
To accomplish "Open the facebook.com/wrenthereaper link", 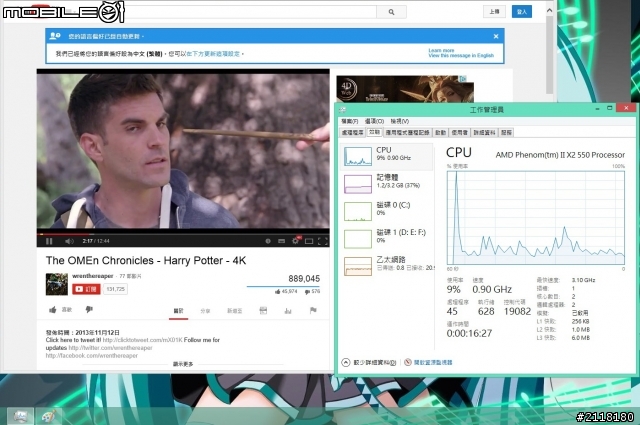I will 91,356.
